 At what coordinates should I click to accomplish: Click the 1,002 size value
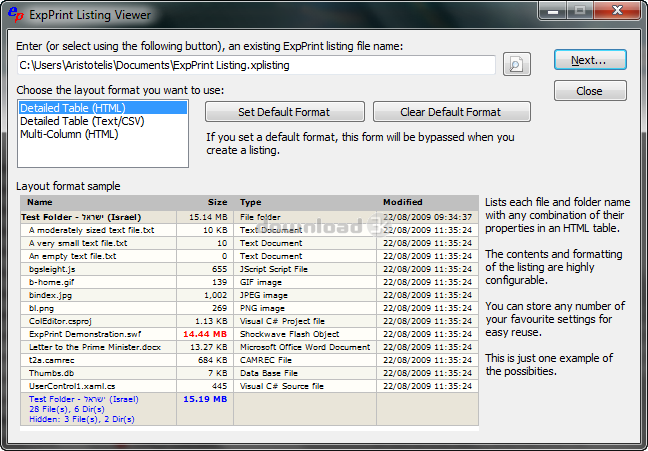(215, 295)
